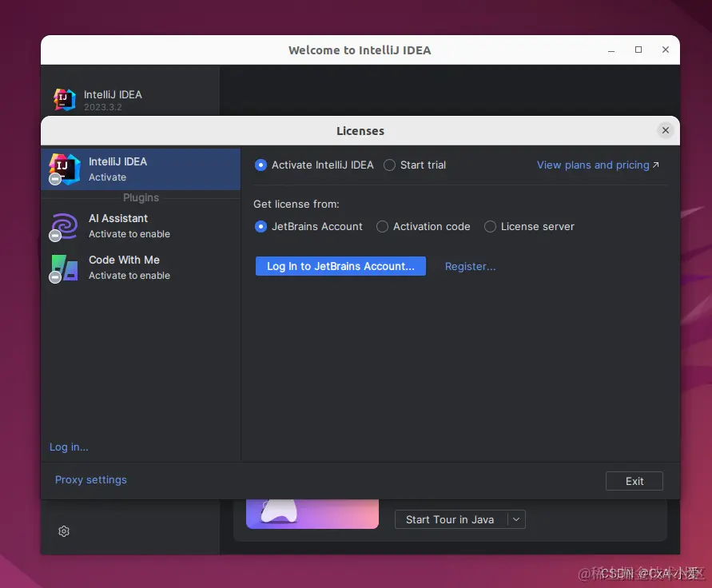Click the IntelliJ IDEA logo in Welcome window

[65, 99]
